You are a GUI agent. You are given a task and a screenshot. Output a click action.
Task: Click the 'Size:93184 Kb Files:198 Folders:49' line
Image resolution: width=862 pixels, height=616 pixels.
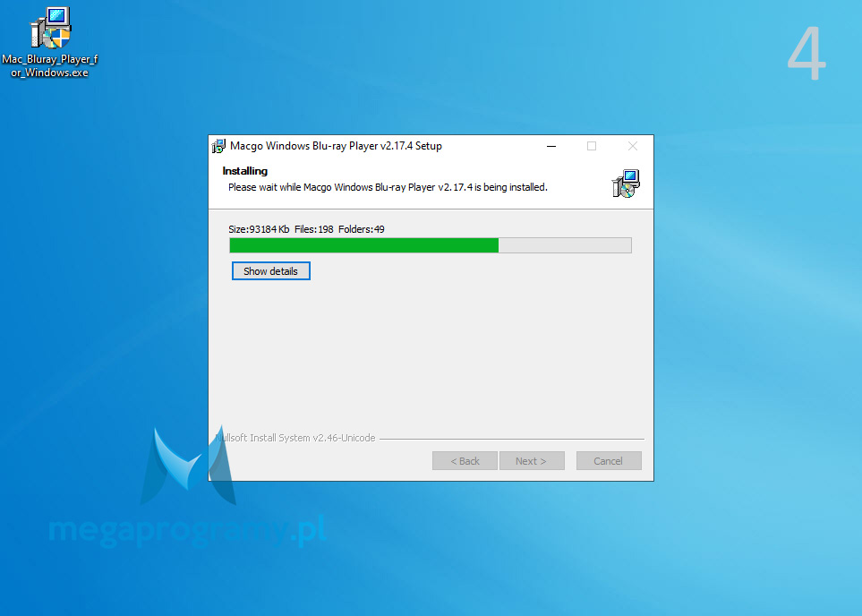tap(306, 229)
